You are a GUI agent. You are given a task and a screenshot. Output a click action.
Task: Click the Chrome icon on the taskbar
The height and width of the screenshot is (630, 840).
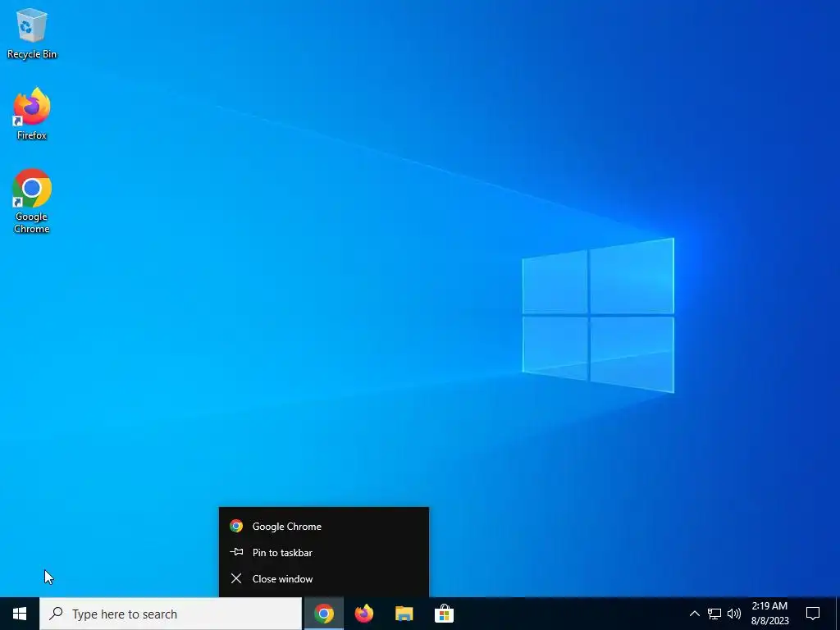[323, 614]
